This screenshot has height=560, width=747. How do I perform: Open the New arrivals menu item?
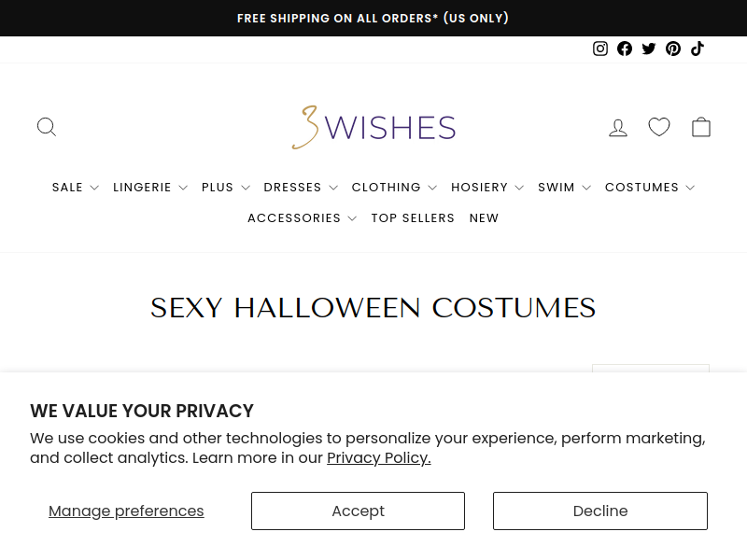click(x=484, y=218)
